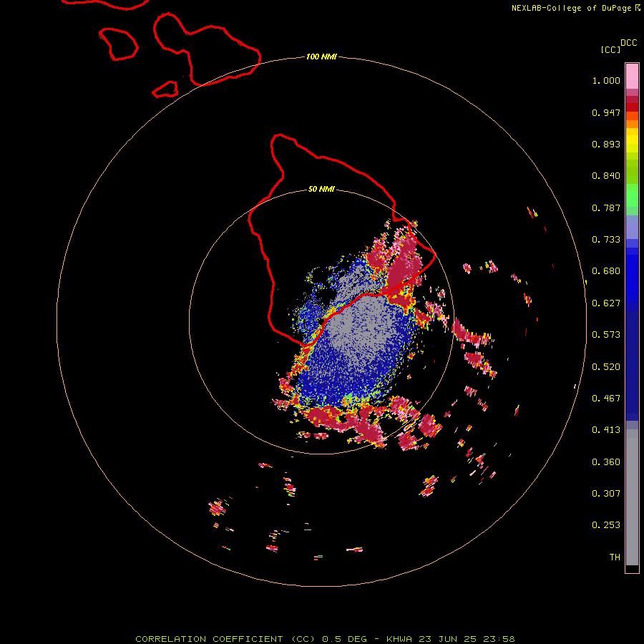Click the 0.893 color scale value
Viewport: 644px width, 644px height.
pyautogui.click(x=606, y=144)
